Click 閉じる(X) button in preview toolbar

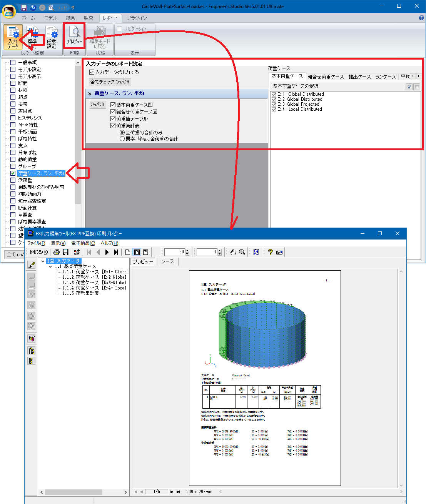click(x=39, y=252)
